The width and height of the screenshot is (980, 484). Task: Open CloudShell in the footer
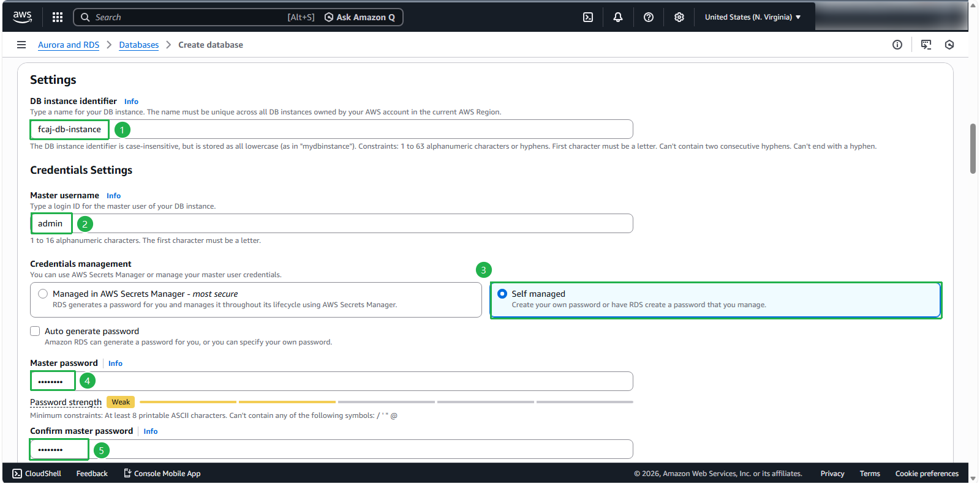pyautogui.click(x=37, y=474)
